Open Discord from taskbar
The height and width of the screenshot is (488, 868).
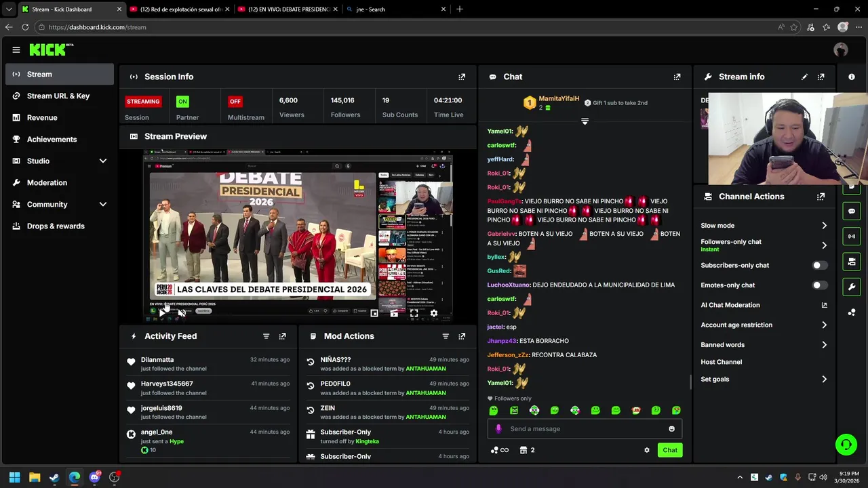pos(94,477)
